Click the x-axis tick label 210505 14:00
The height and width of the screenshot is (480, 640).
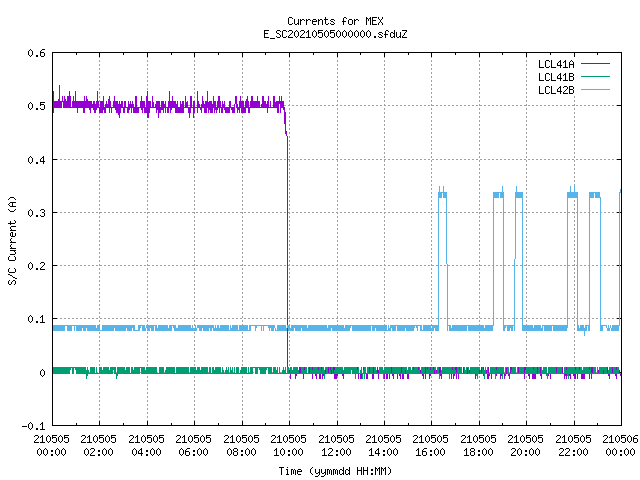pyautogui.click(x=383, y=446)
